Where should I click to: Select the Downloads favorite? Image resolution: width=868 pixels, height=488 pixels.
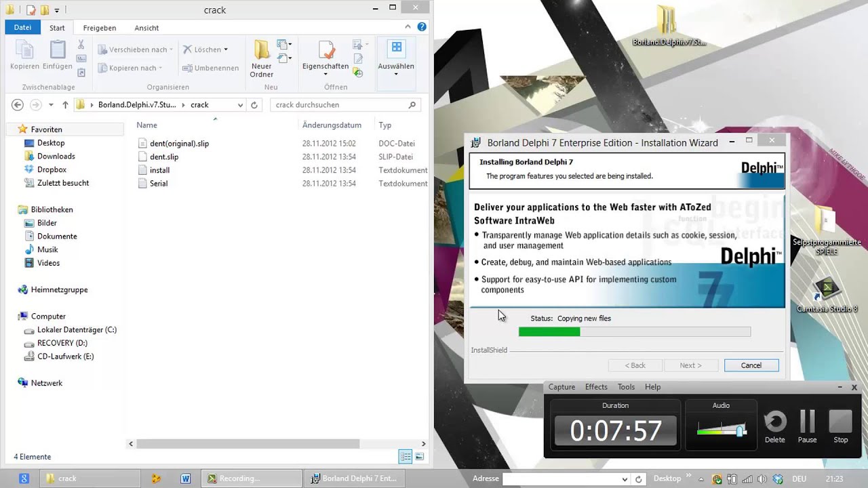56,156
